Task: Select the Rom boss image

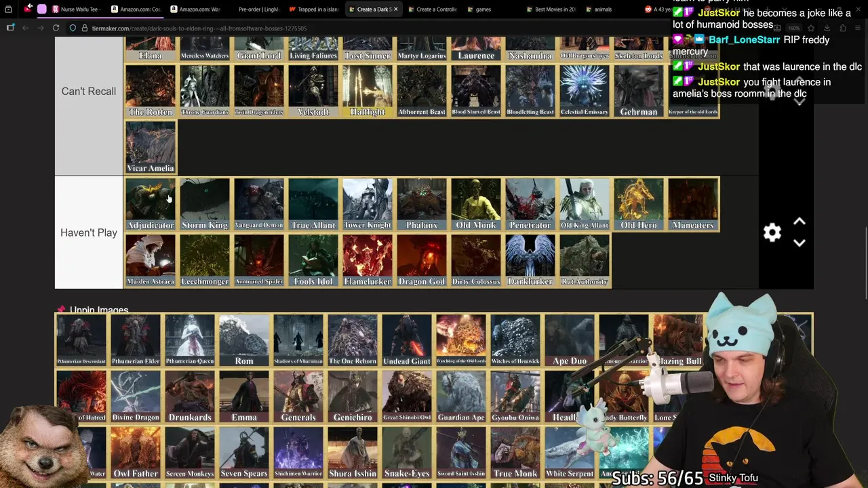Action: tap(244, 340)
